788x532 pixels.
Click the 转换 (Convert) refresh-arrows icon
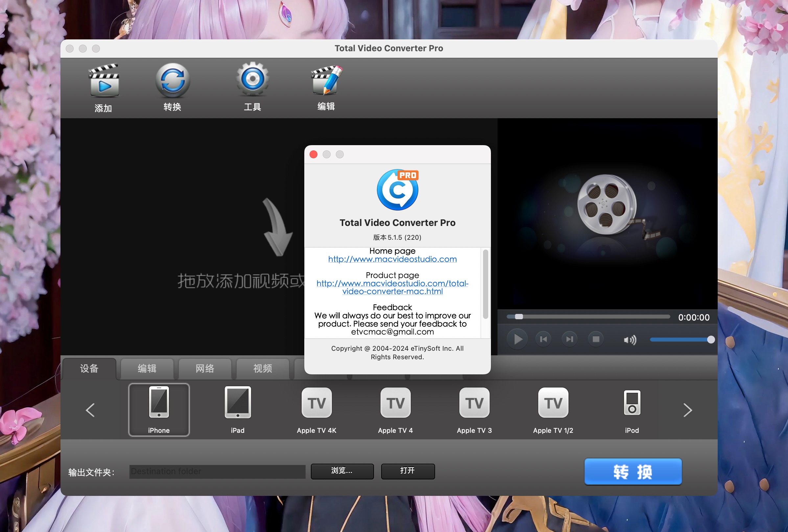click(173, 80)
